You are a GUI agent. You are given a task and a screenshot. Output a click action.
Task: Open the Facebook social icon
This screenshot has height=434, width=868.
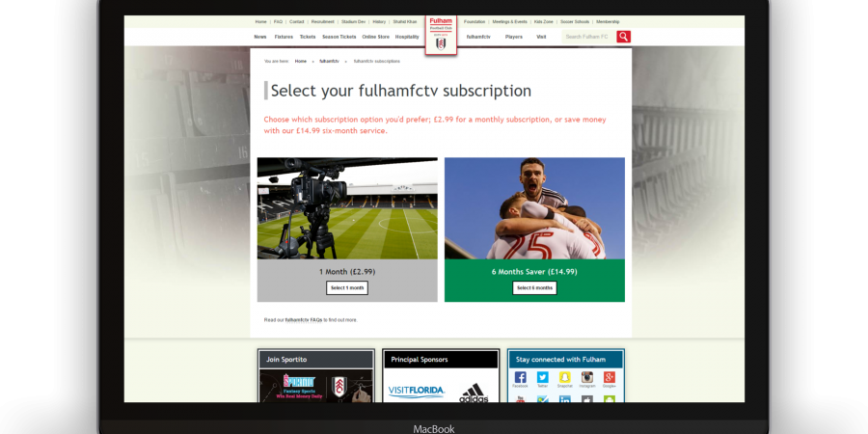tap(520, 377)
